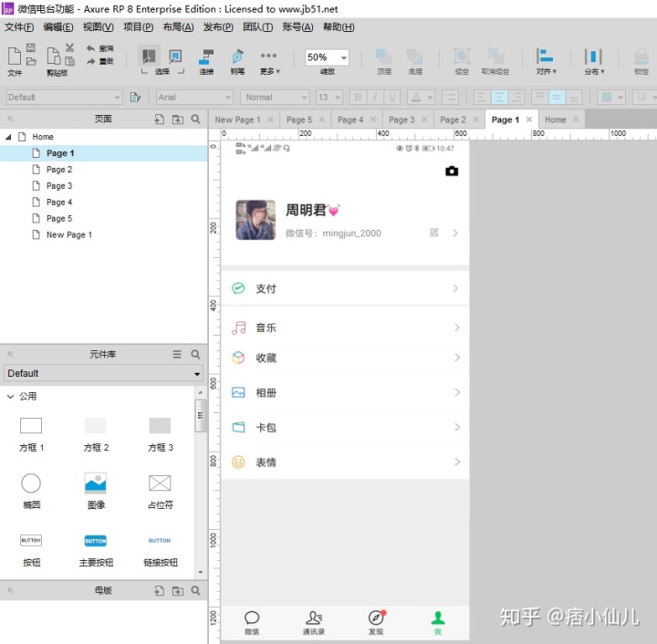Click add page icon in pages panel
Image resolution: width=657 pixels, height=644 pixels.
click(159, 119)
